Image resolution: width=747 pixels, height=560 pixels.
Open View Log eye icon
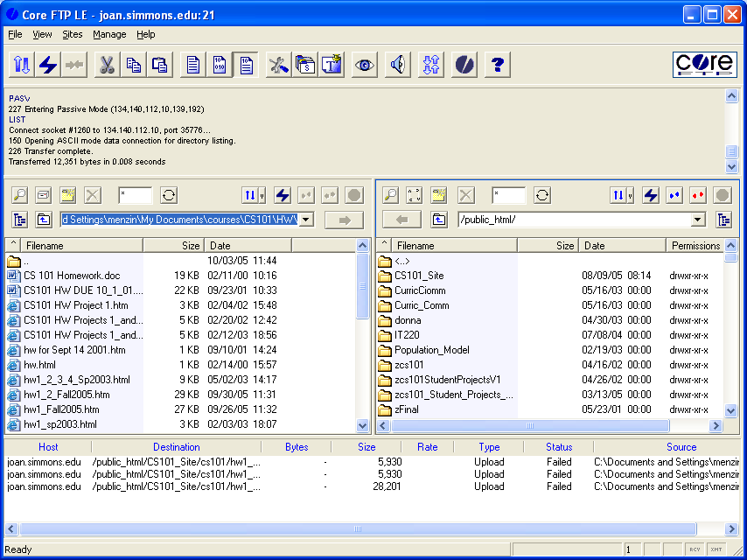tap(365, 66)
